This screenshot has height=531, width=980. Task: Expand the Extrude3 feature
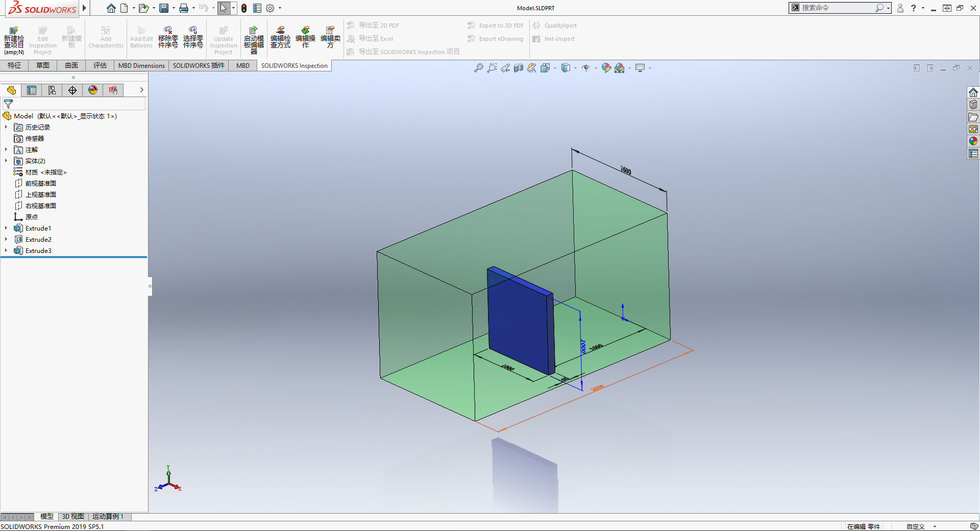6,250
